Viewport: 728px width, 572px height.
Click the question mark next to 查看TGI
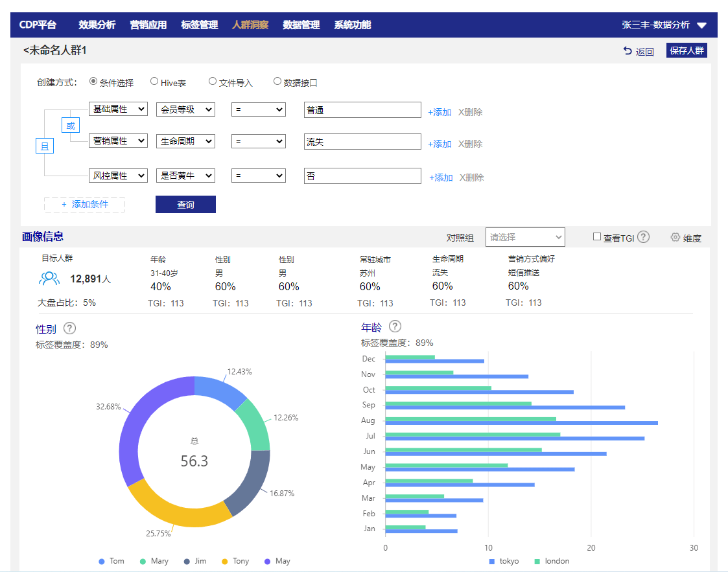[642, 236]
